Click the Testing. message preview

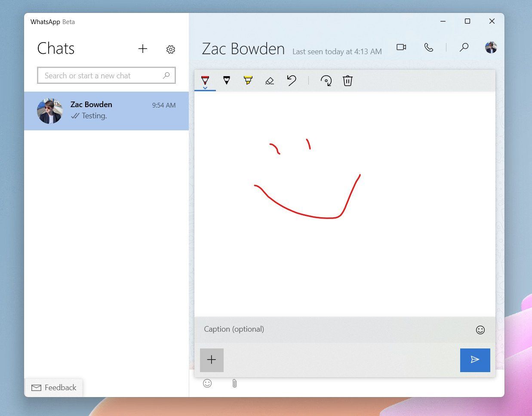94,116
